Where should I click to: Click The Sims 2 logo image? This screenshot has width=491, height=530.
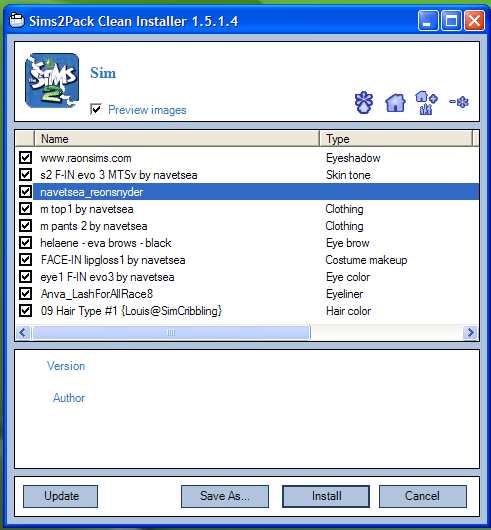point(52,80)
